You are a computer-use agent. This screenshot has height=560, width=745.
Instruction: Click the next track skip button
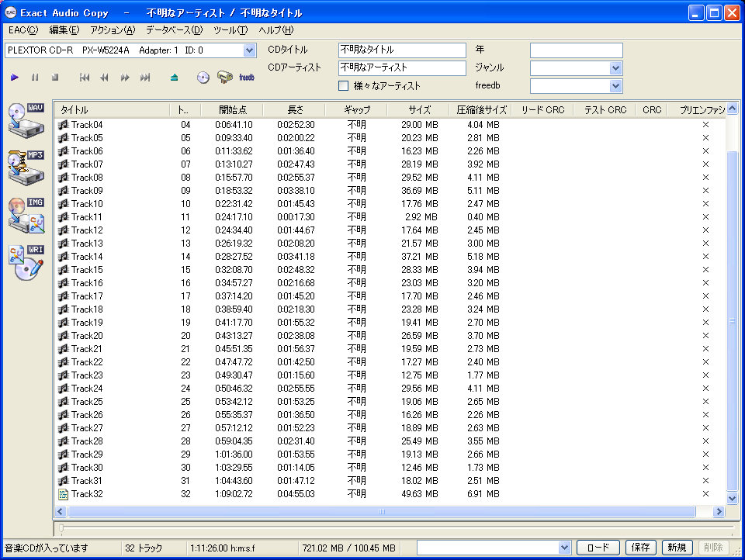coord(145,78)
